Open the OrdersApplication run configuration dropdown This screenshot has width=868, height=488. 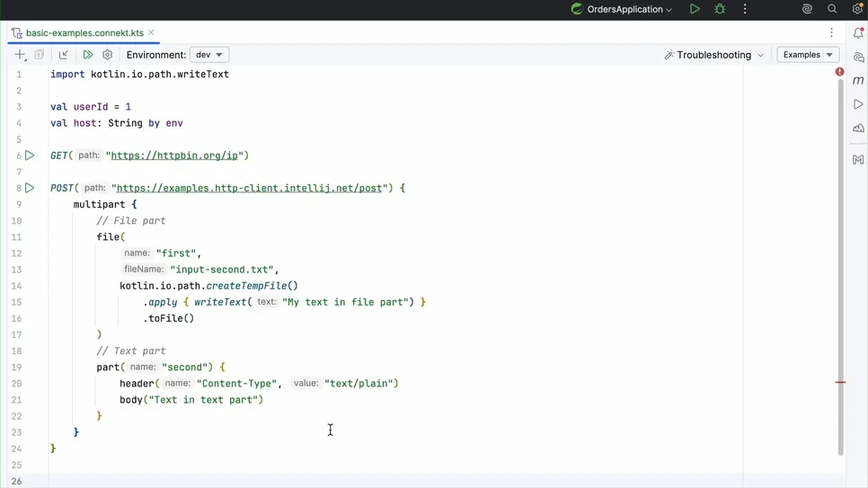622,9
